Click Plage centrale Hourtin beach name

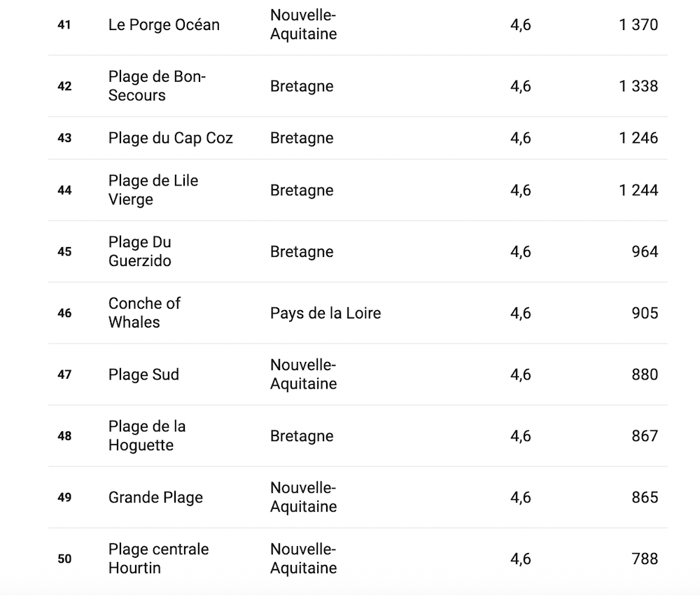click(158, 559)
